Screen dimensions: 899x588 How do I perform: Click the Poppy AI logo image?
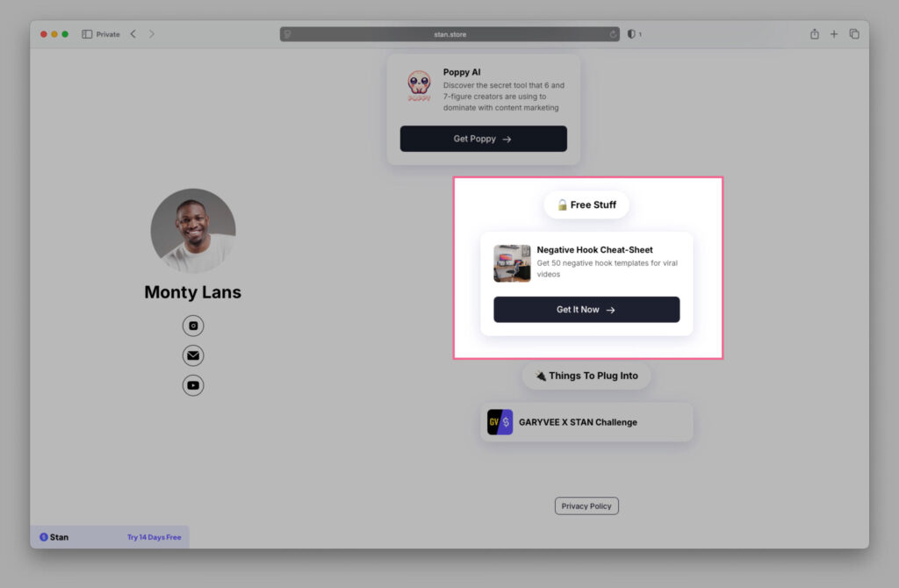point(419,87)
